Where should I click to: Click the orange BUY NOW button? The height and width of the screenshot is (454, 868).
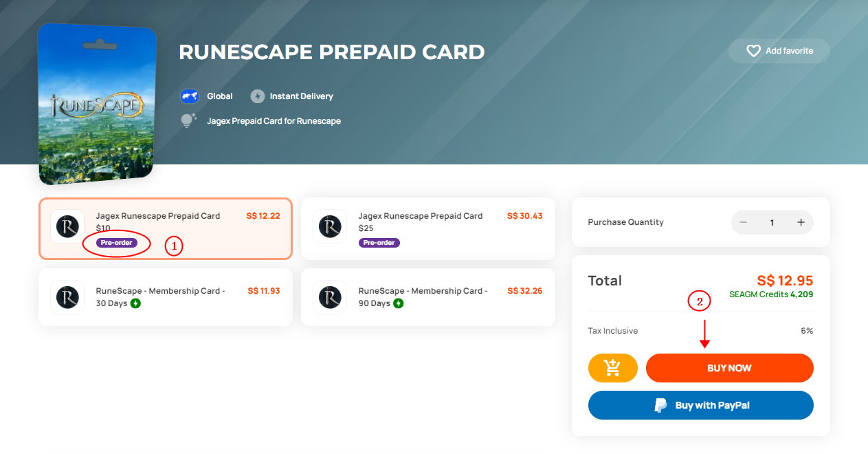click(x=730, y=368)
